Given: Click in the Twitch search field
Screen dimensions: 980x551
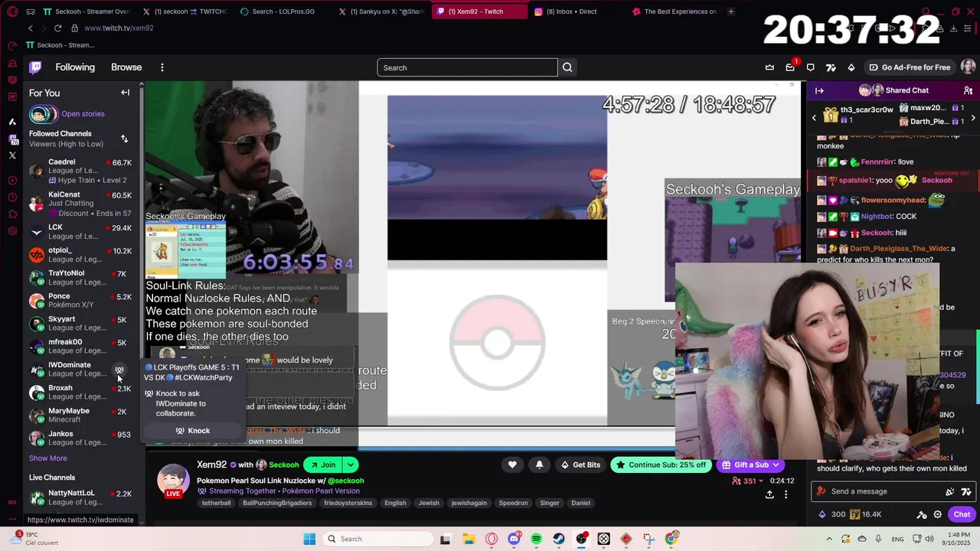Looking at the screenshot, I should pos(467,67).
